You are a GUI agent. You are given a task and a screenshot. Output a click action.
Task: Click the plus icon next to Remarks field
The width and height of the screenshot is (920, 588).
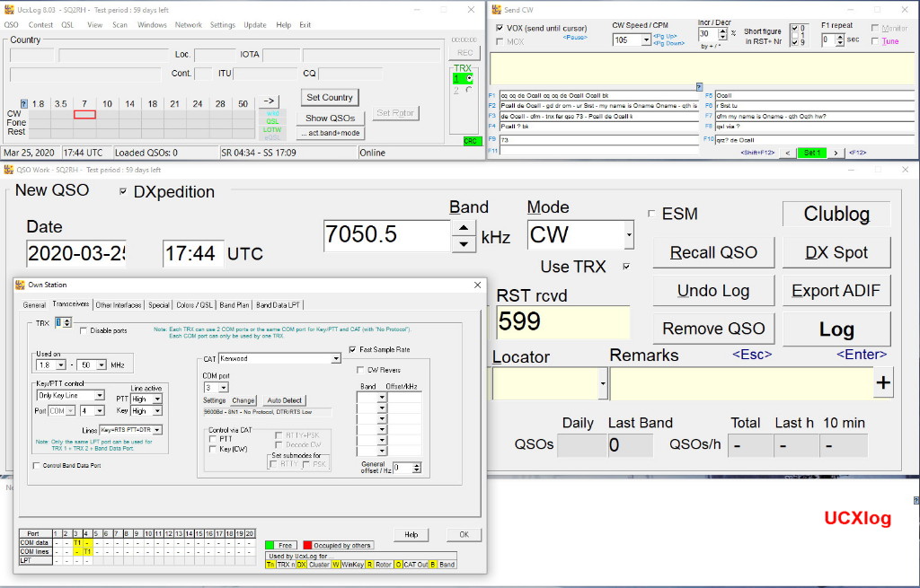coord(883,383)
